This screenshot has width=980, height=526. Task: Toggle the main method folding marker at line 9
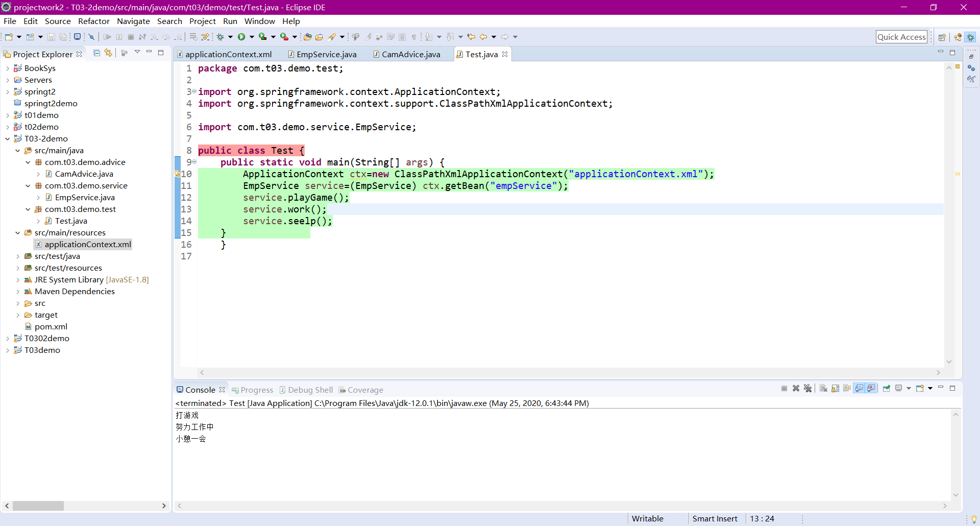(194, 162)
